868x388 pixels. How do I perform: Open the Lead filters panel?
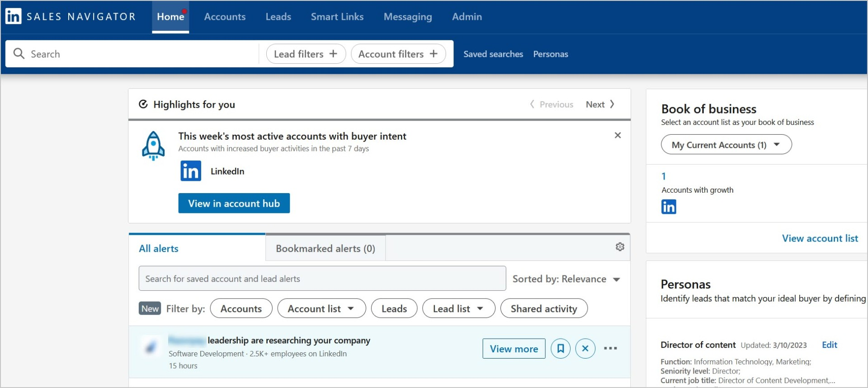(x=306, y=54)
